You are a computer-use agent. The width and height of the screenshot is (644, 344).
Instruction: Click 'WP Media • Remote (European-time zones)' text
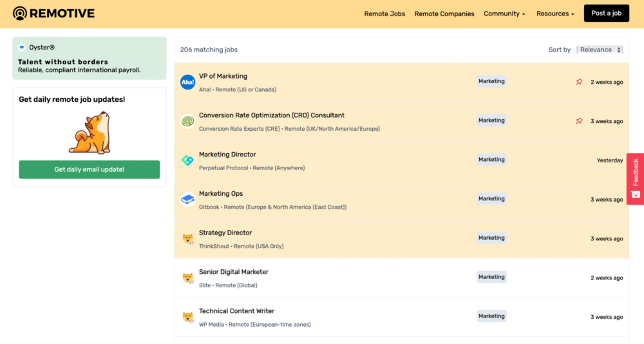tap(254, 324)
